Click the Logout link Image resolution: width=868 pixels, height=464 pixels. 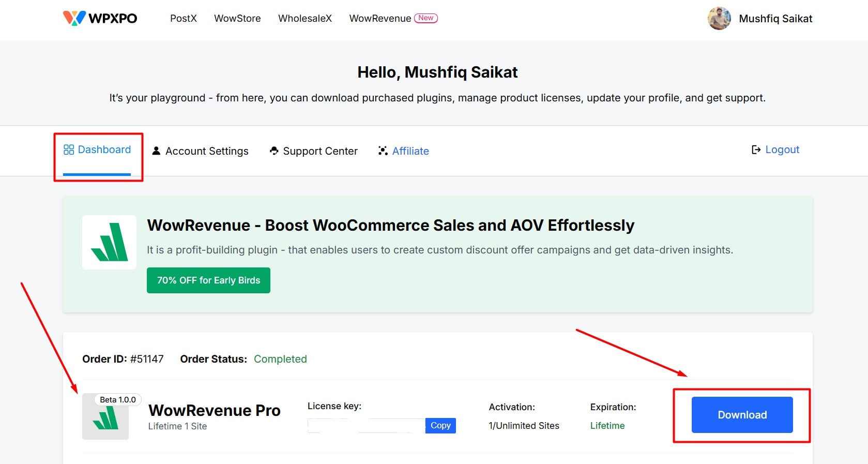click(x=775, y=149)
